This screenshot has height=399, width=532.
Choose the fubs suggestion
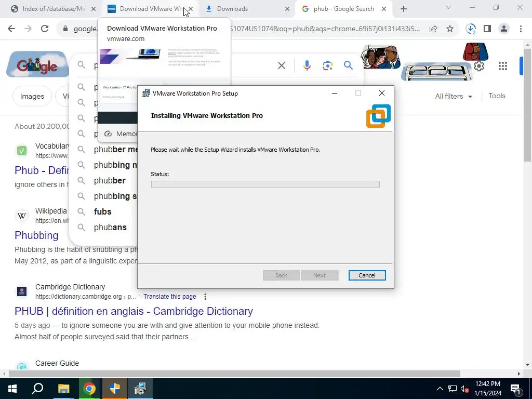pyautogui.click(x=102, y=212)
